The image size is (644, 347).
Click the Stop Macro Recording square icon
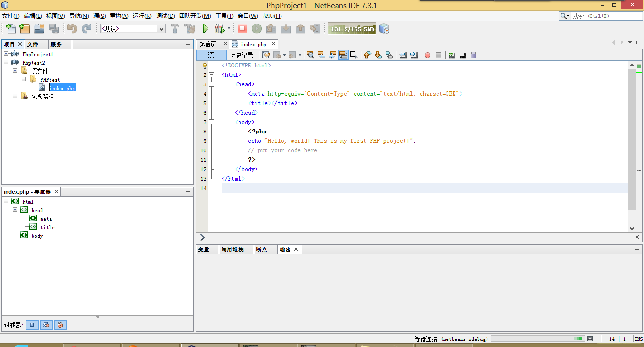(x=438, y=55)
